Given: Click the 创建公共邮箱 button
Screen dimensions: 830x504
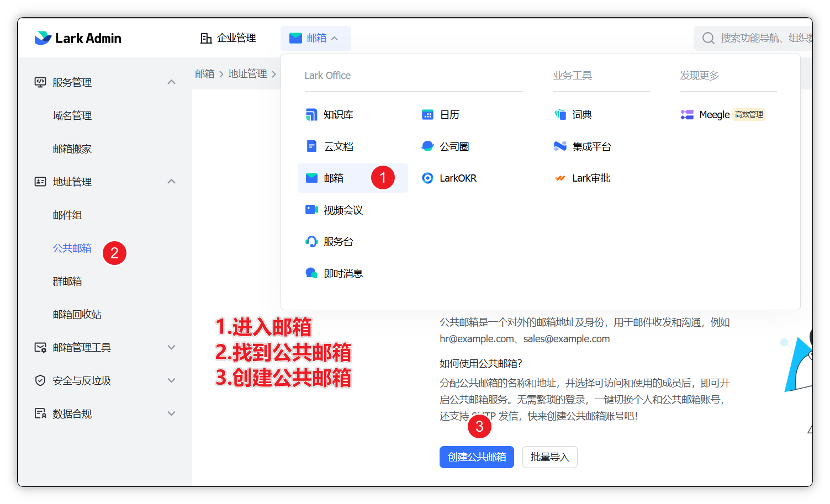Looking at the screenshot, I should tap(477, 457).
